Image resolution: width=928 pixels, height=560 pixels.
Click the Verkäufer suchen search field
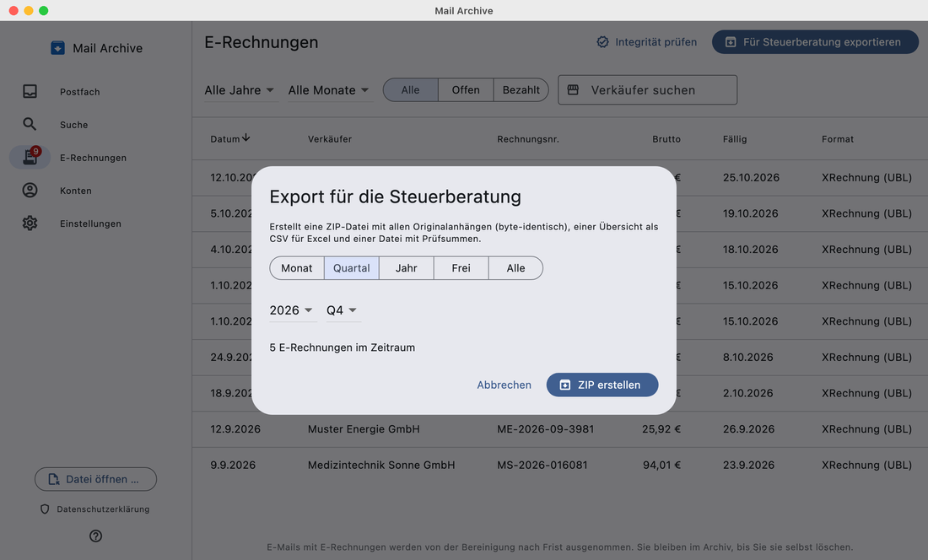coord(647,90)
